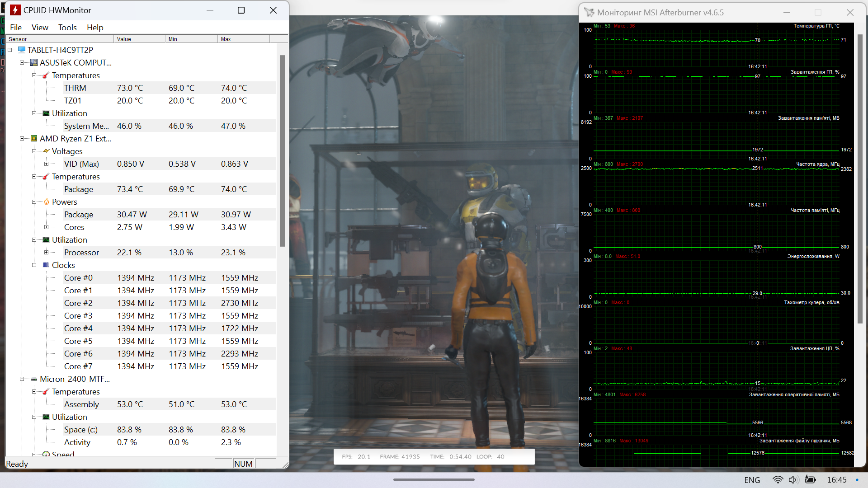This screenshot has width=868, height=488.
Task: Collapse the Micron_2400_MTF drive node
Action: [22, 379]
